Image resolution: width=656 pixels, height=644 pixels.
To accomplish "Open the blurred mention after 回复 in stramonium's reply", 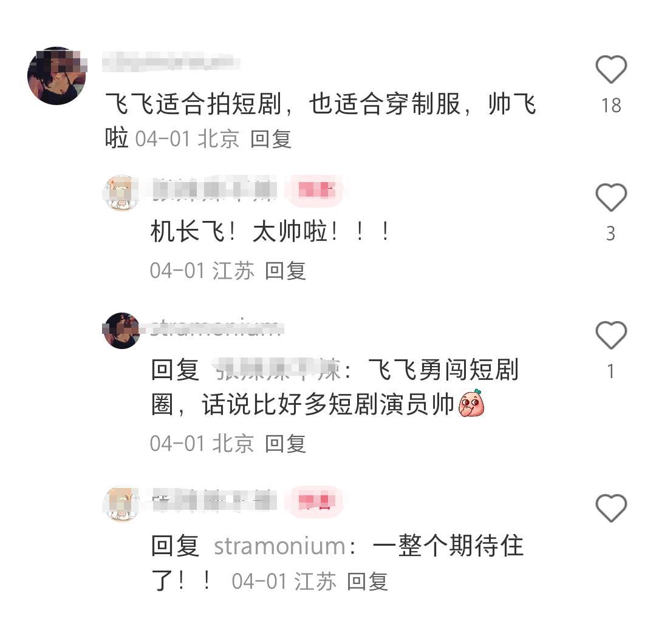I will point(277,370).
